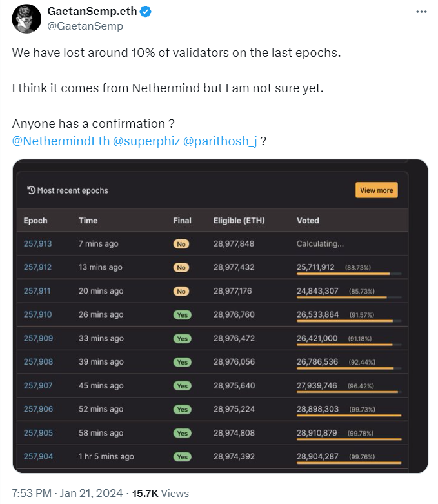Viewport: 438px width, 504px height.
Task: Click GaetanSemp profile avatar picture
Action: (25, 19)
